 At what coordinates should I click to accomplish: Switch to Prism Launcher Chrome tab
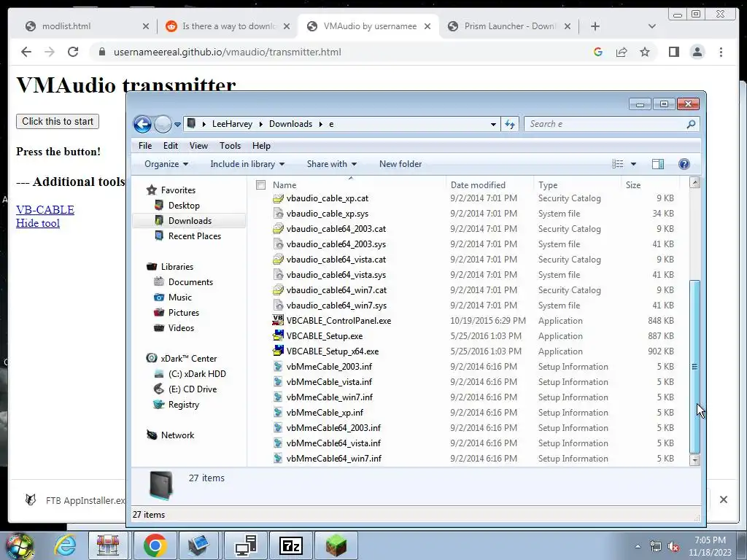pyautogui.click(x=510, y=26)
